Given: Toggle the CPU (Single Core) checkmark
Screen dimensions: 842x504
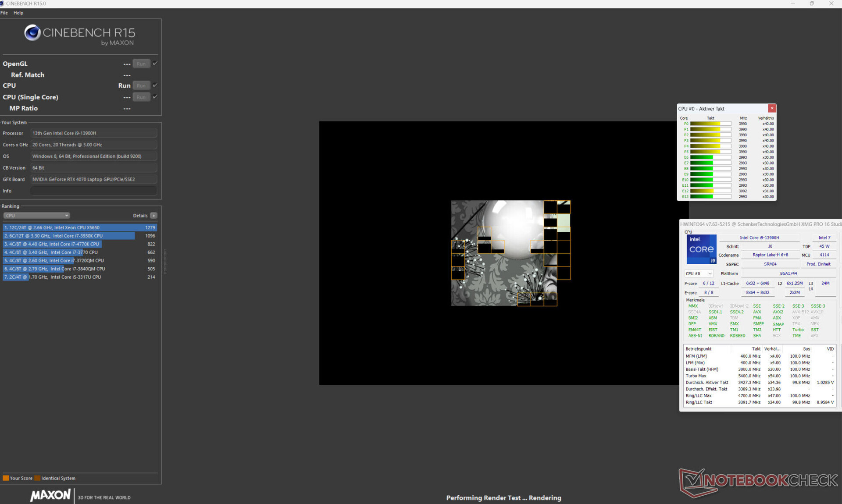Looking at the screenshot, I should tap(155, 97).
